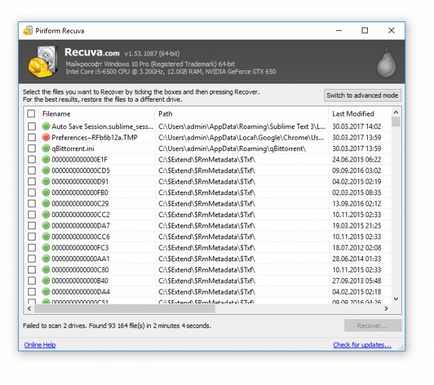434x385 pixels.
Task: Tick the checkbox for qBittorrent.ini
Action: (32, 148)
